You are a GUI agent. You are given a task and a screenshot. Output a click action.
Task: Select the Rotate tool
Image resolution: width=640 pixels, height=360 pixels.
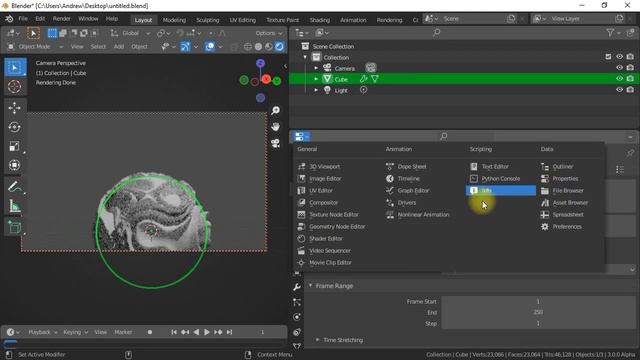pos(15,127)
